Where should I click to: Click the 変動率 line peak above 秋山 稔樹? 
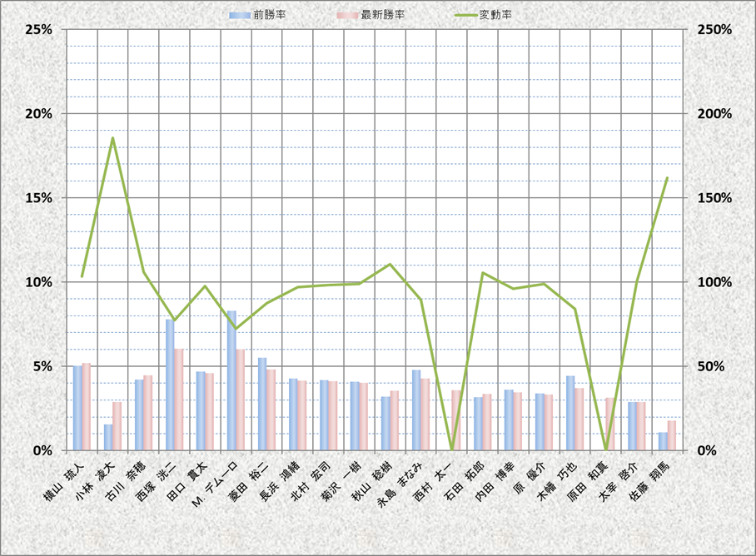390,265
